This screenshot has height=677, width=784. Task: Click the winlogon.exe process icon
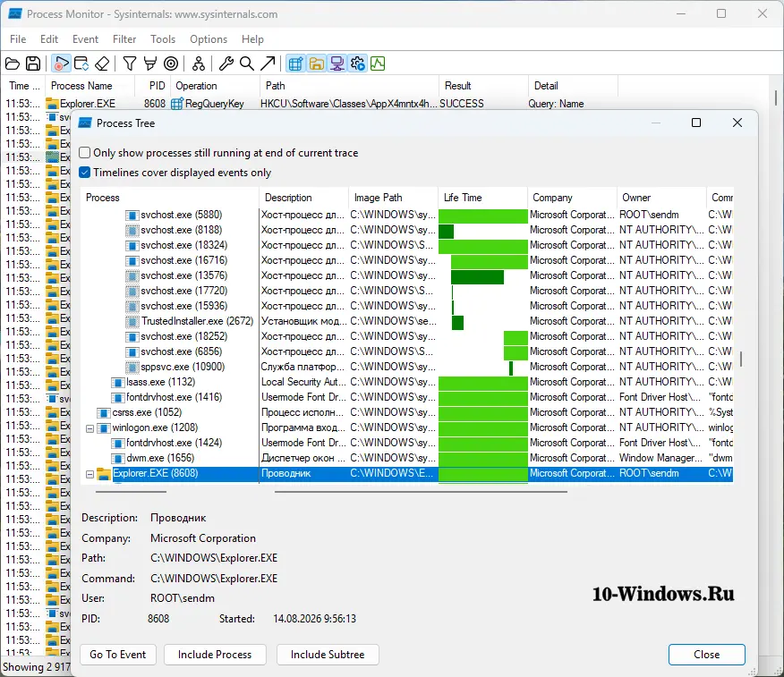tap(104, 428)
